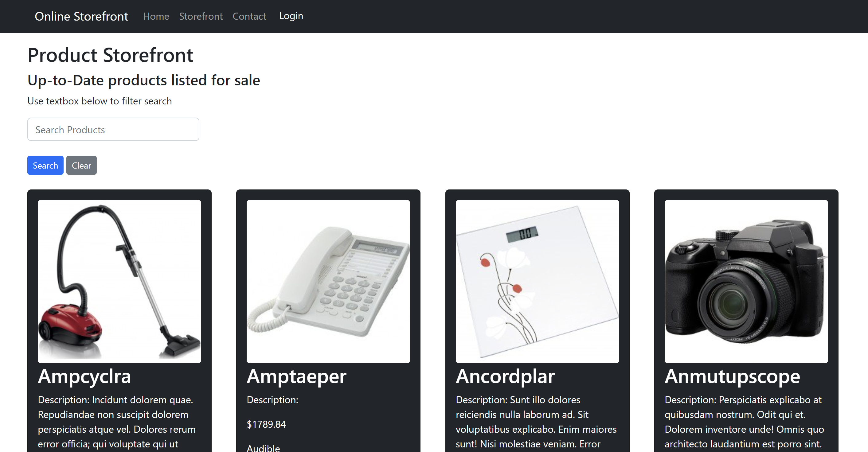Click the gray Clear button

click(81, 166)
